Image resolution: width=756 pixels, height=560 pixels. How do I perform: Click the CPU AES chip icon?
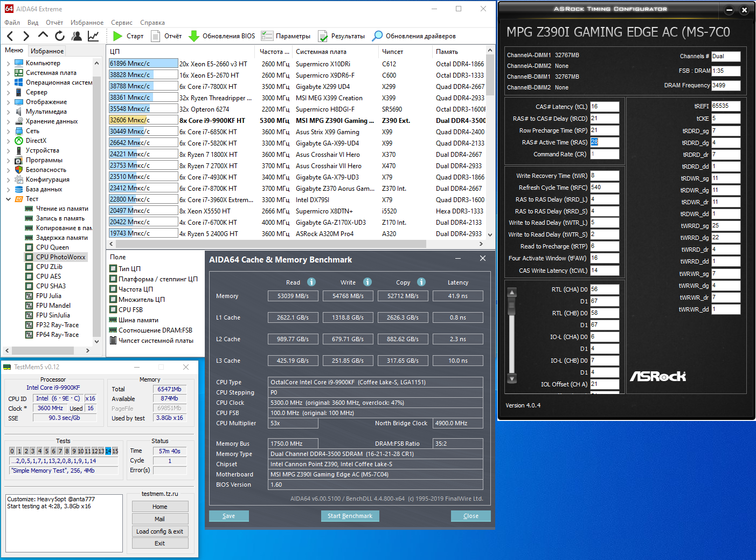pyautogui.click(x=29, y=276)
